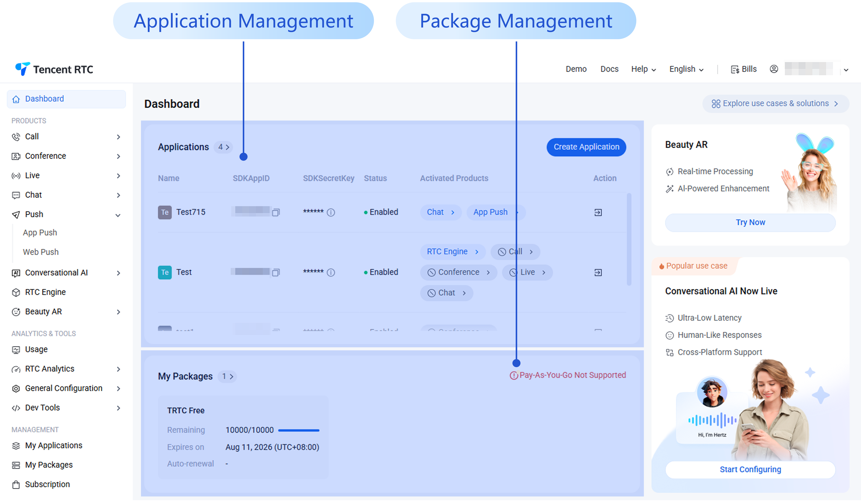Expand the Beauty AR submenu chevron

tap(118, 312)
